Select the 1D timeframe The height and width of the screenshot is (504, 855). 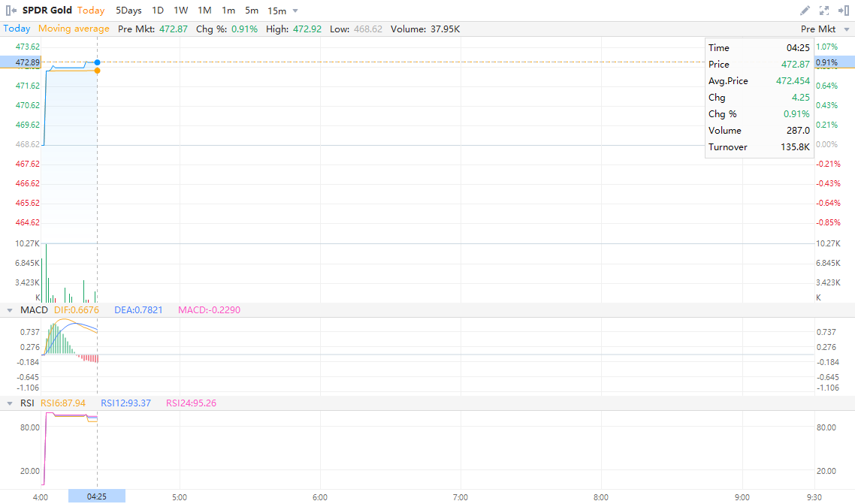click(158, 11)
